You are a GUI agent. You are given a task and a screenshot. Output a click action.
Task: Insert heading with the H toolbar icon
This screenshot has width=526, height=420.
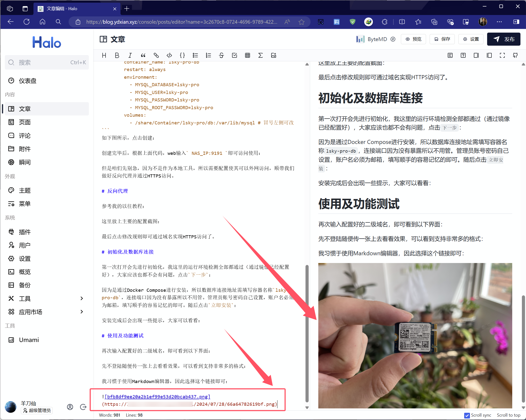point(104,55)
